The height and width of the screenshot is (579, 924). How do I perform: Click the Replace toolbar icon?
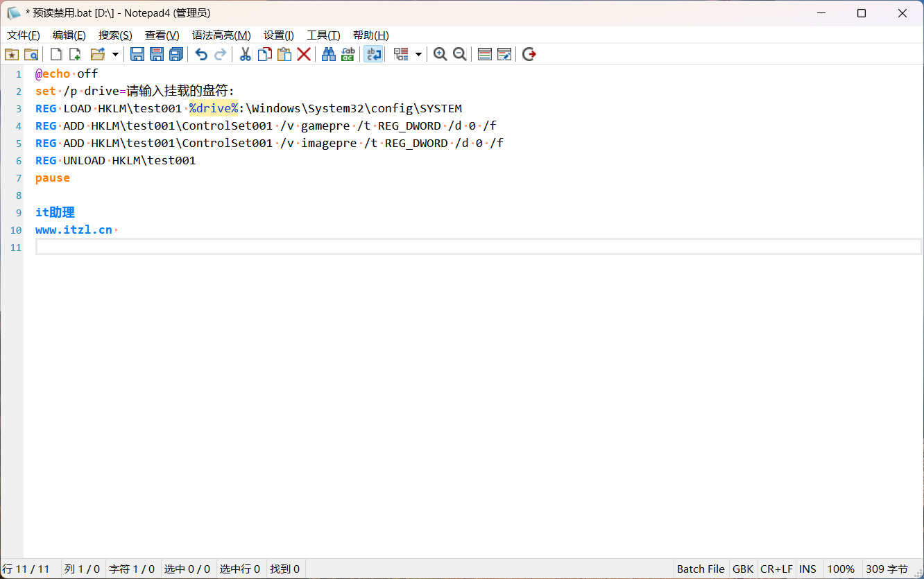click(348, 53)
